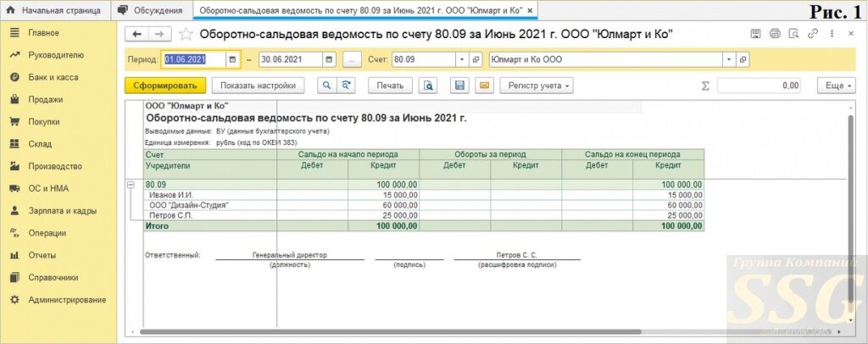Select row ООО "Дизайн-Студия"
This screenshot has height=344, width=868.
[424, 205]
